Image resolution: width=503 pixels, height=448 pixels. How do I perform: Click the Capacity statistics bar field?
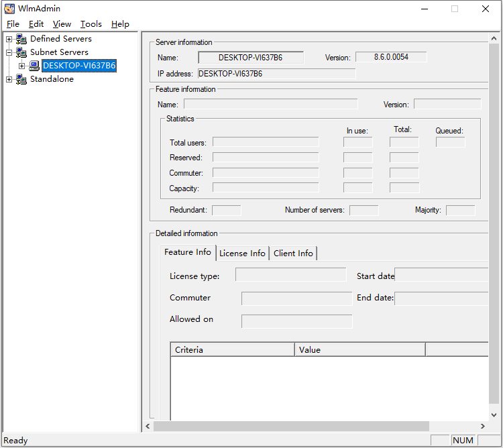pyautogui.click(x=266, y=188)
